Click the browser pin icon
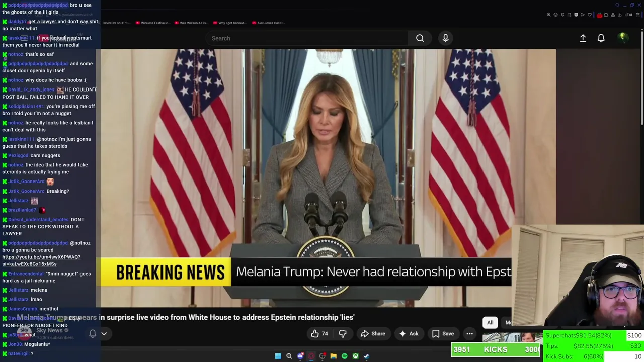The height and width of the screenshot is (362, 644). [x=562, y=15]
